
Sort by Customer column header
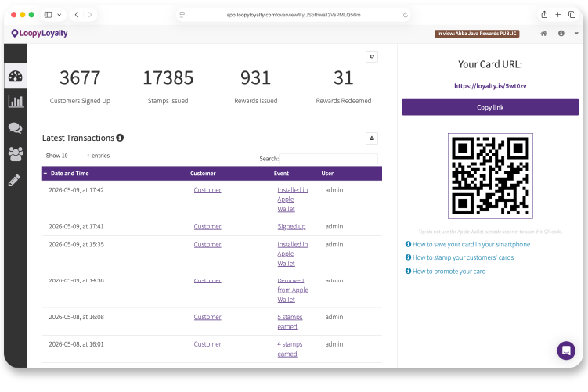tap(203, 173)
